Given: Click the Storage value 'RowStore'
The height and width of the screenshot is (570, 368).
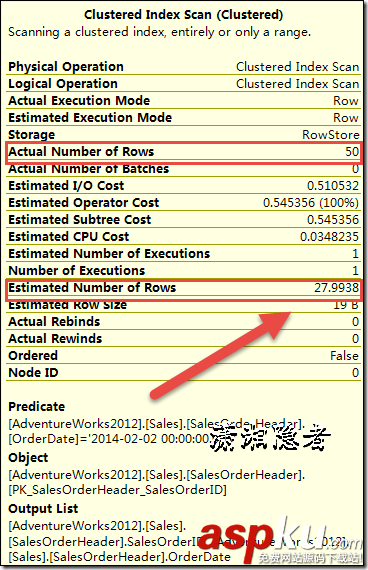Looking at the screenshot, I should [x=331, y=135].
